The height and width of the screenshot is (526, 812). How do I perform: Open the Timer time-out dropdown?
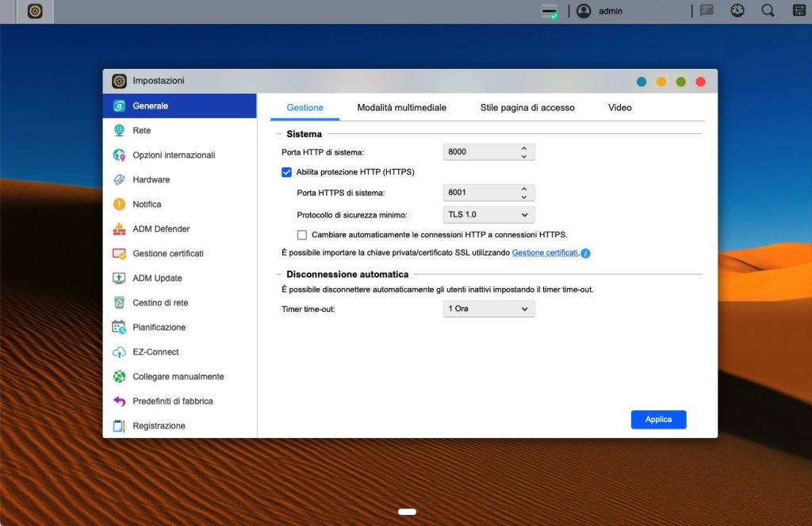[x=488, y=309]
